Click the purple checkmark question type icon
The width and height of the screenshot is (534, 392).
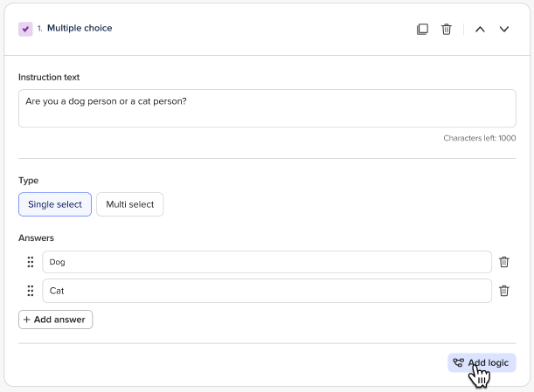(x=25, y=29)
